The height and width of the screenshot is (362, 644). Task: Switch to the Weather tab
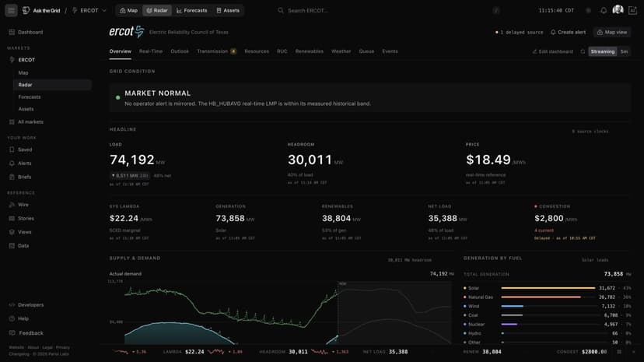point(341,51)
